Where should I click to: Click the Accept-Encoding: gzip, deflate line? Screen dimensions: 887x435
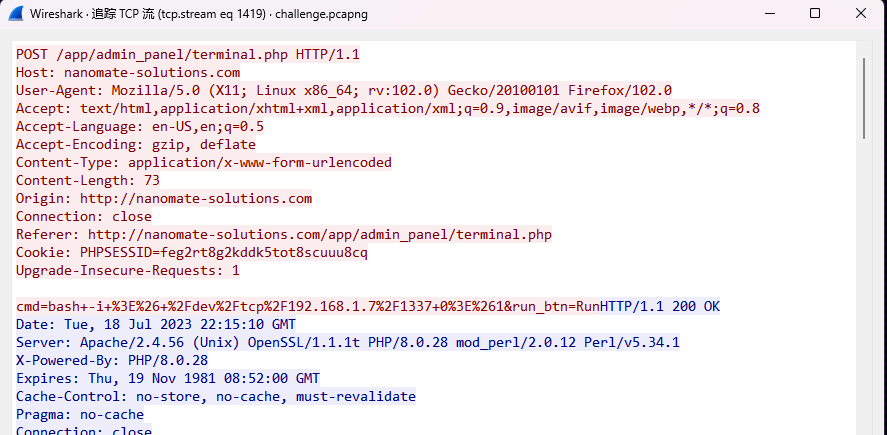pos(136,145)
